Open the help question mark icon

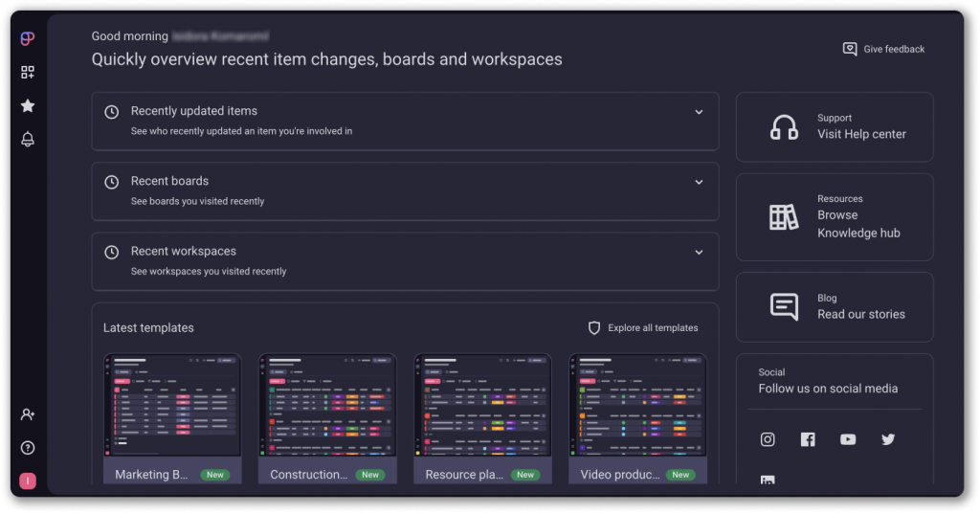click(x=28, y=448)
